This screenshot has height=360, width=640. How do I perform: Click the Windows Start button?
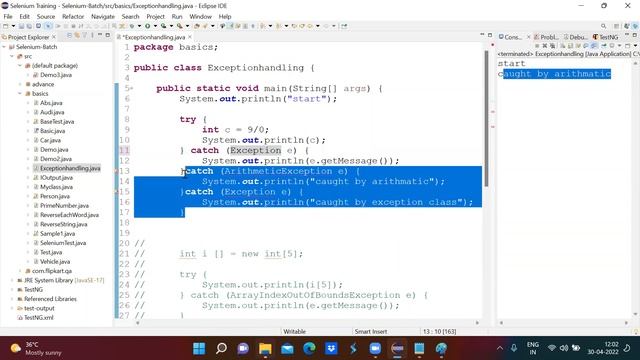(199, 348)
